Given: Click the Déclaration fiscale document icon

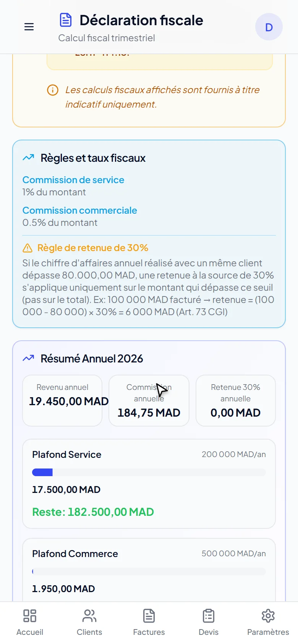Looking at the screenshot, I should click(66, 20).
